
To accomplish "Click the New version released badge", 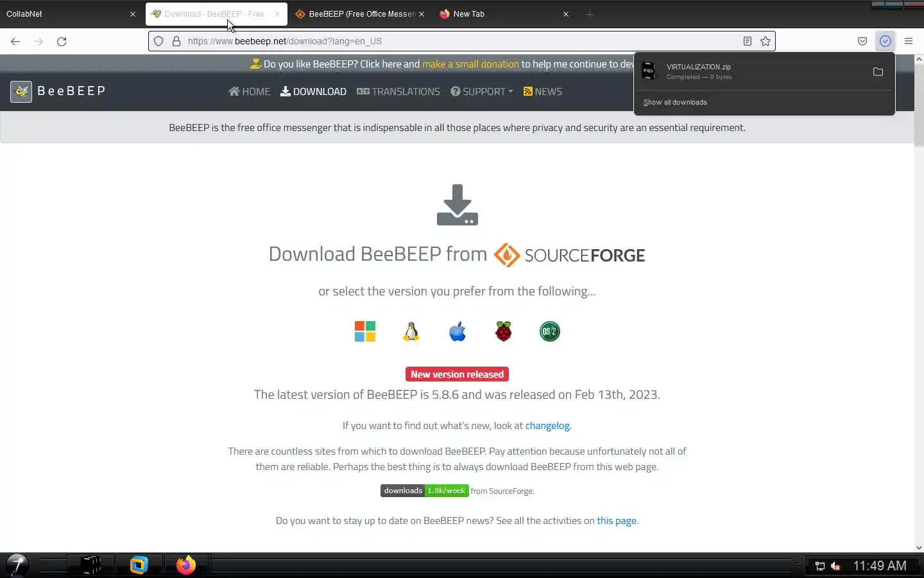I will [x=458, y=374].
